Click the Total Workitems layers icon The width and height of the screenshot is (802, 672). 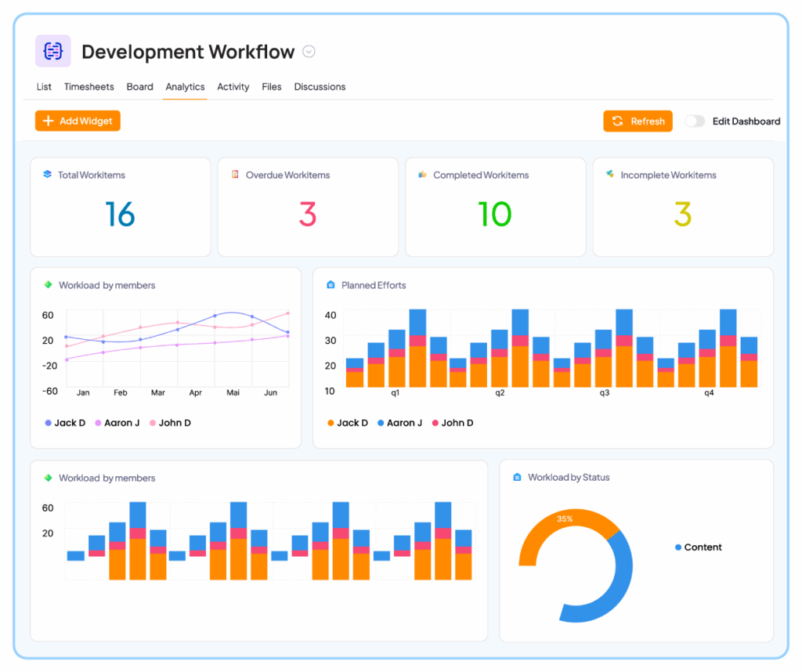(47, 175)
